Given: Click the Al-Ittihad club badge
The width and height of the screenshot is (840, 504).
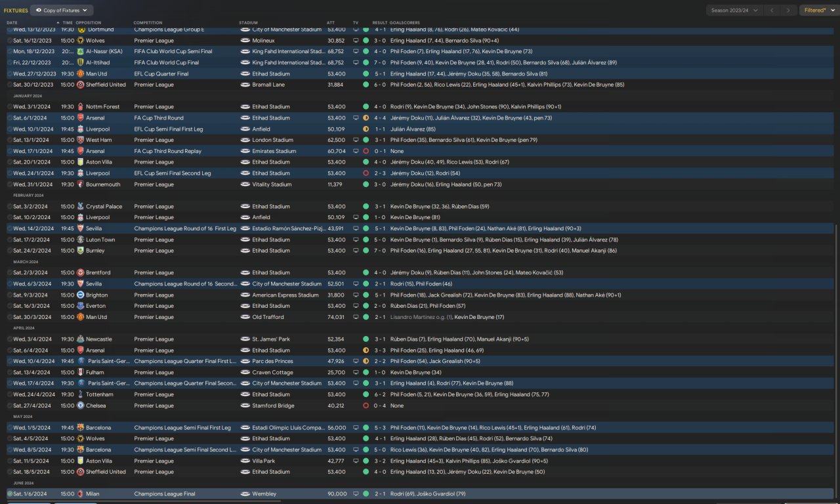Looking at the screenshot, I should 80,63.
